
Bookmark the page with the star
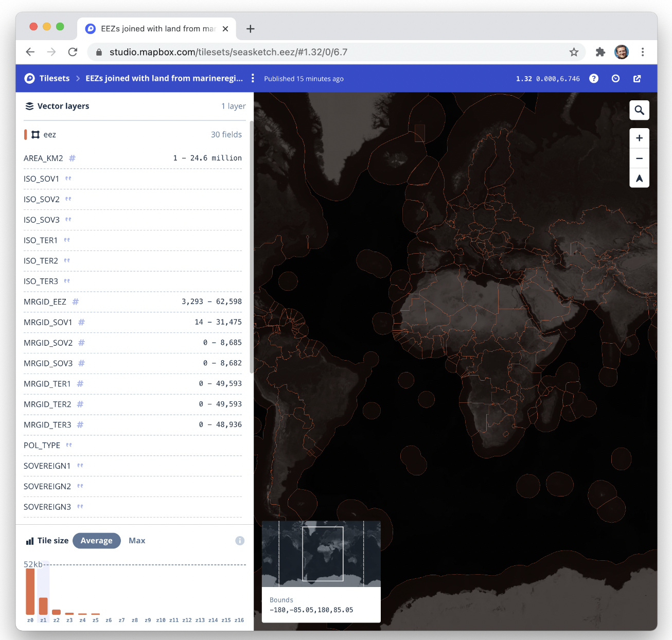(574, 52)
